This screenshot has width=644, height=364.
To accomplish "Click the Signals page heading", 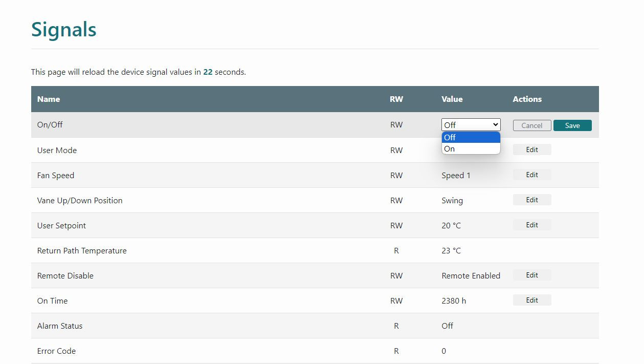I will tap(64, 30).
